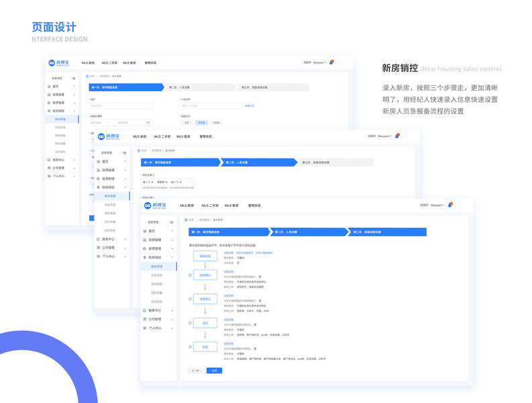The image size is (532, 403).
Task: Go to 第三步、报备流程设置 in the front window
Action: [x=388, y=232]
